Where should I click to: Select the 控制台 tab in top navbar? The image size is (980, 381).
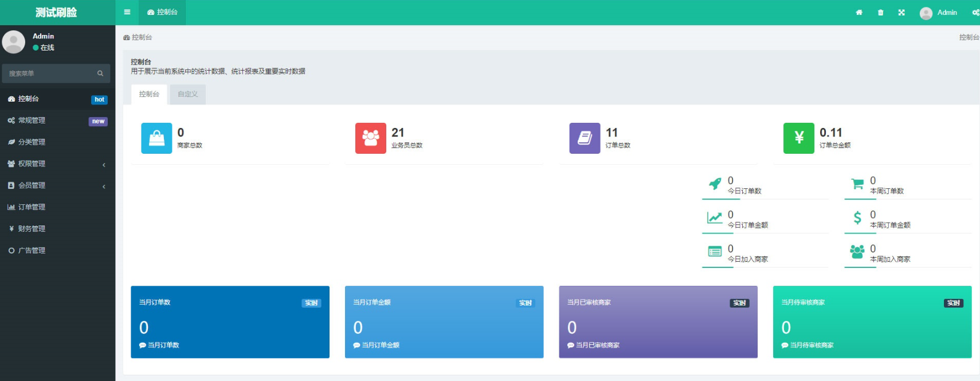[162, 12]
